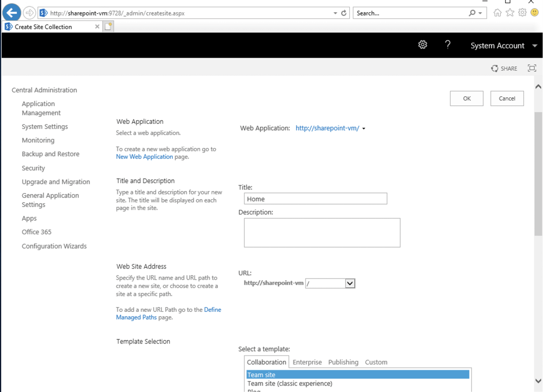543x392 pixels.
Task: Open the SharePoint settings gear
Action: tap(422, 45)
